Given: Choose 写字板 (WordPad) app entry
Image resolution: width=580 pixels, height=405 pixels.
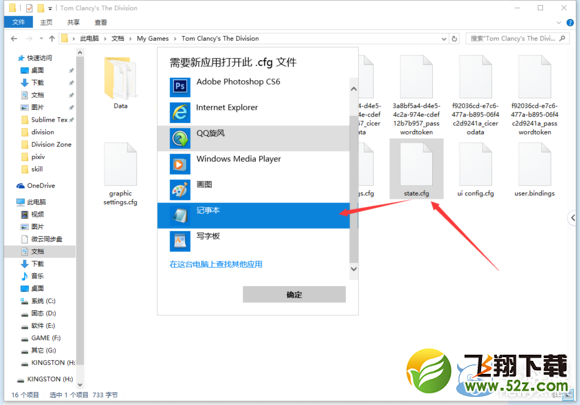Looking at the screenshot, I should [253, 241].
